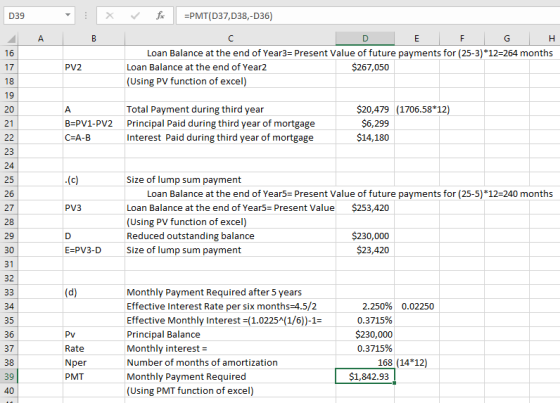560x403 pixels.
Task: Click the C=A-B label cell
Action: pyautogui.click(x=94, y=138)
